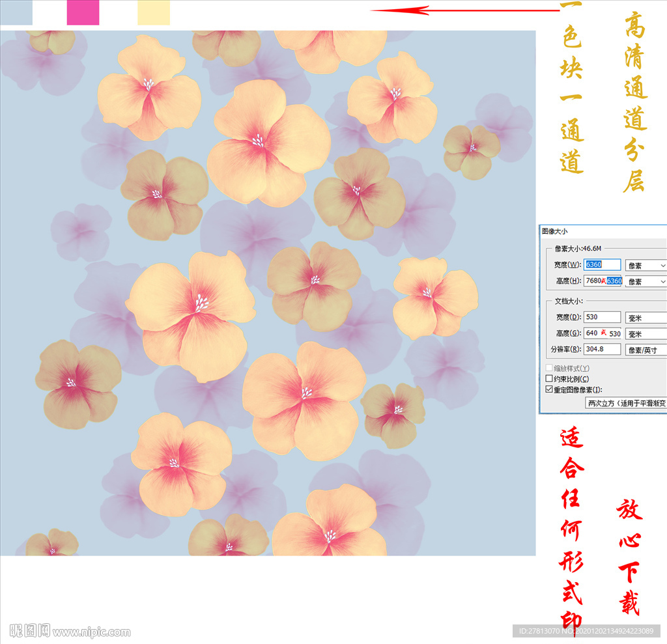Click the pixel width field showing 6360
The height and width of the screenshot is (644, 667).
[x=602, y=264]
